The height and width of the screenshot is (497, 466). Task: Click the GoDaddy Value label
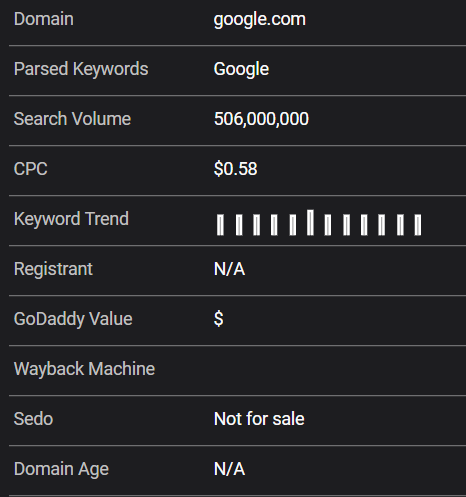73,319
